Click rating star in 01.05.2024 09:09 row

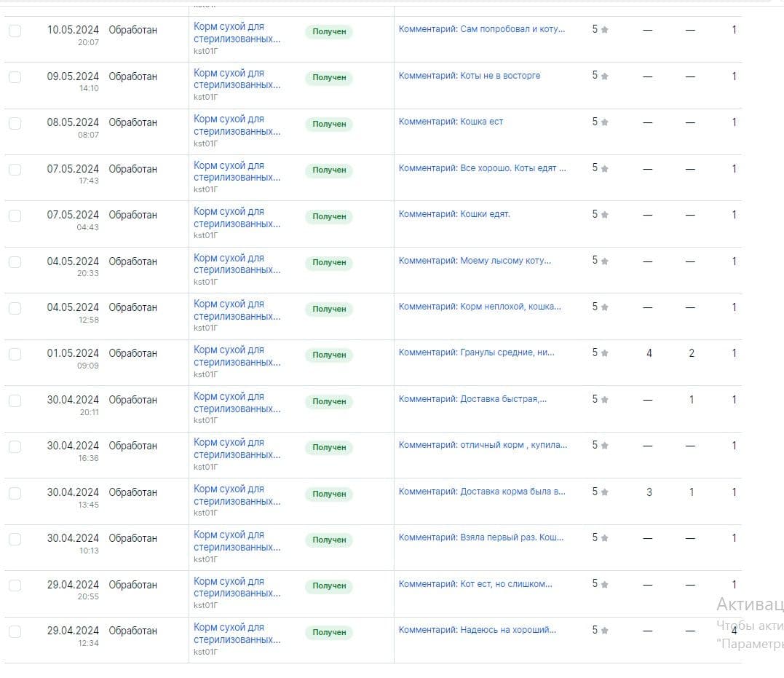(x=604, y=353)
